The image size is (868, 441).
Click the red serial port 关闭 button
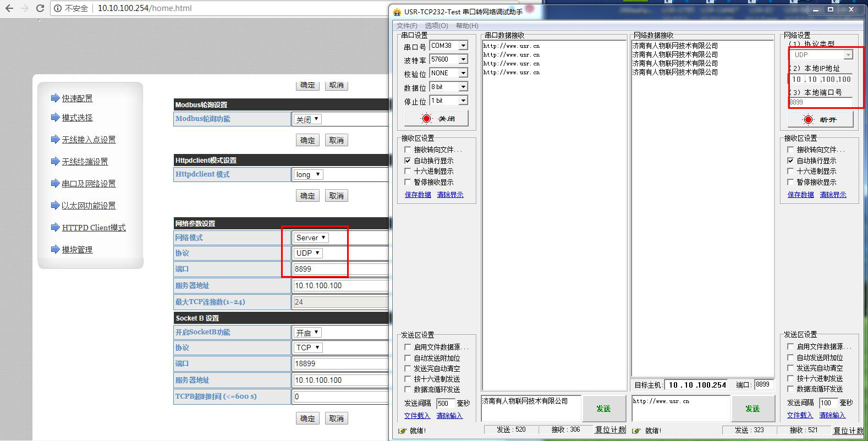[436, 118]
